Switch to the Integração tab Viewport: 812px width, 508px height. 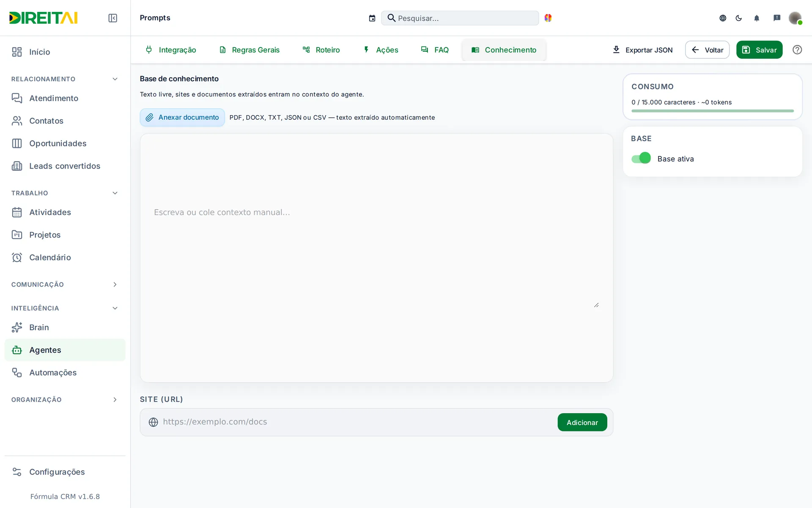[171, 50]
